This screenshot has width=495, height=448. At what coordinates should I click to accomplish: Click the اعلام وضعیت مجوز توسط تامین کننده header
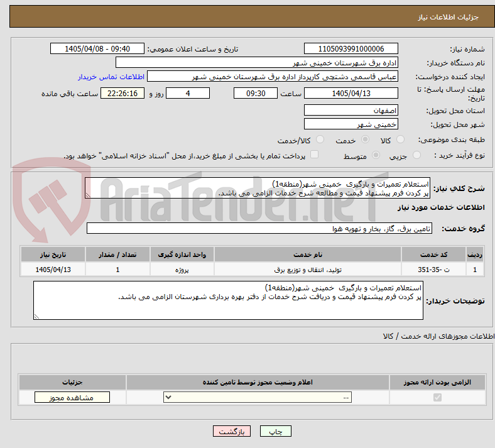click(x=258, y=382)
